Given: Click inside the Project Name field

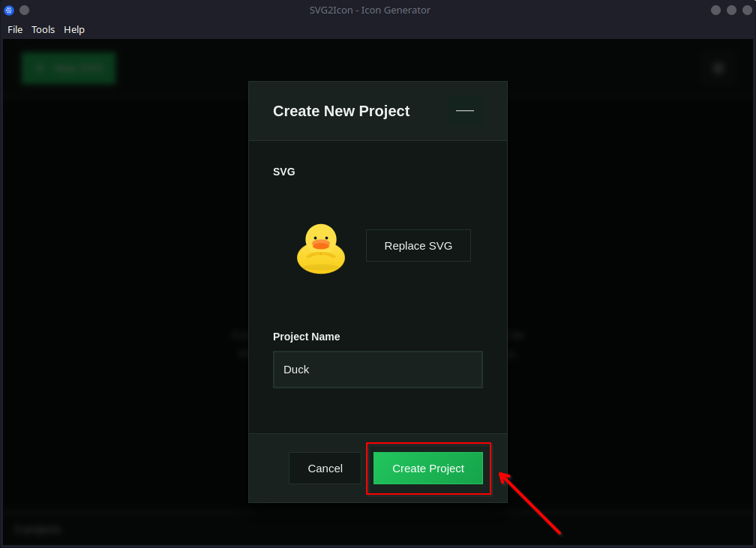Looking at the screenshot, I should (x=377, y=369).
